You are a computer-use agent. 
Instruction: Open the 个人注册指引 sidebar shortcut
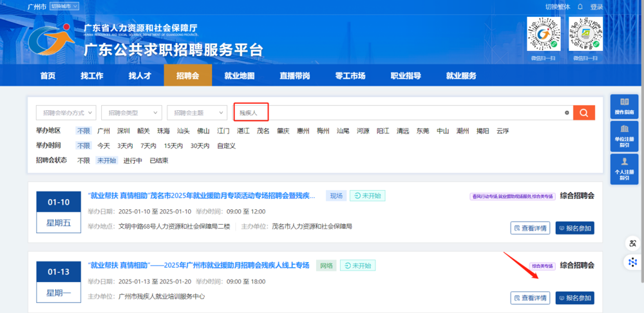(x=623, y=167)
